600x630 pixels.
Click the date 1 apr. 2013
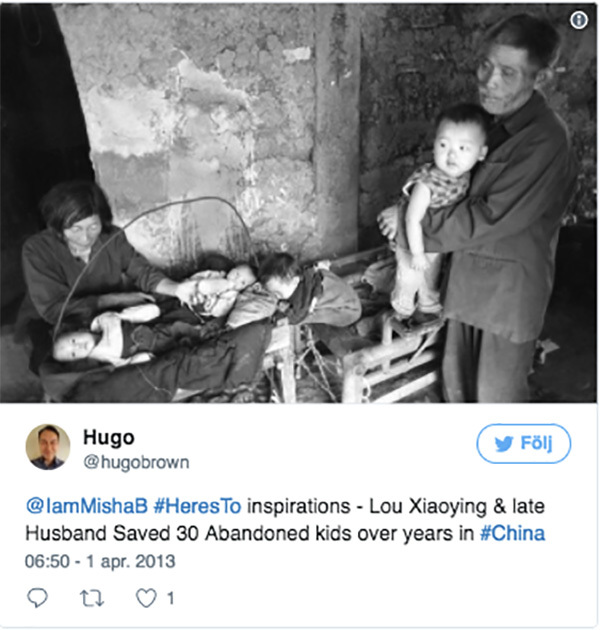131,561
